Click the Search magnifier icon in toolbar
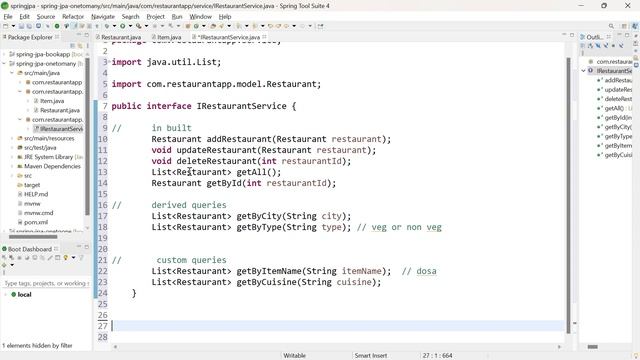 611,26
